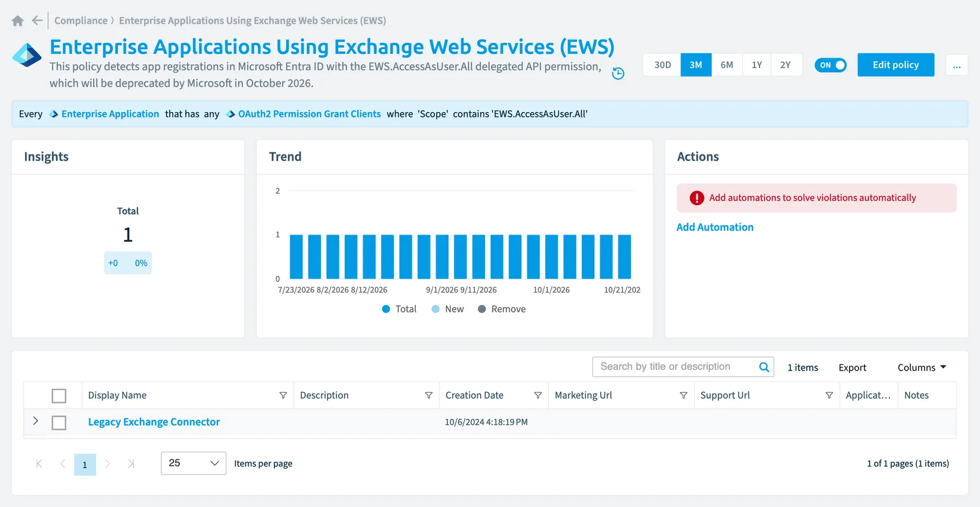980x507 pixels.
Task: Sort by Creation Date column header
Action: (x=474, y=396)
